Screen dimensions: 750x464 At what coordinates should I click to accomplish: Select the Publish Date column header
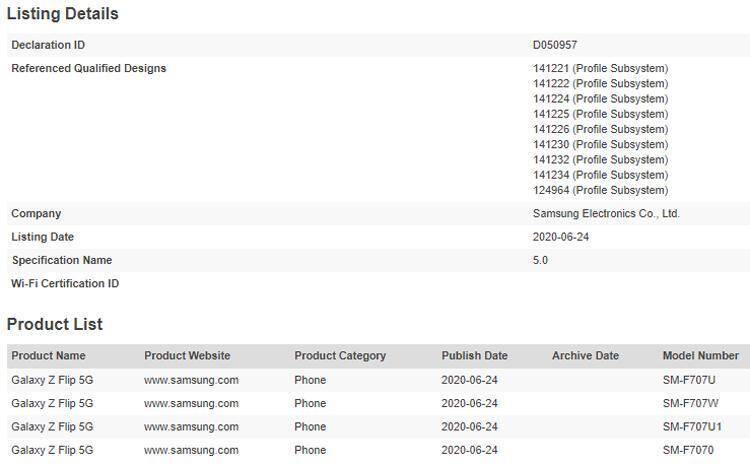pyautogui.click(x=474, y=356)
